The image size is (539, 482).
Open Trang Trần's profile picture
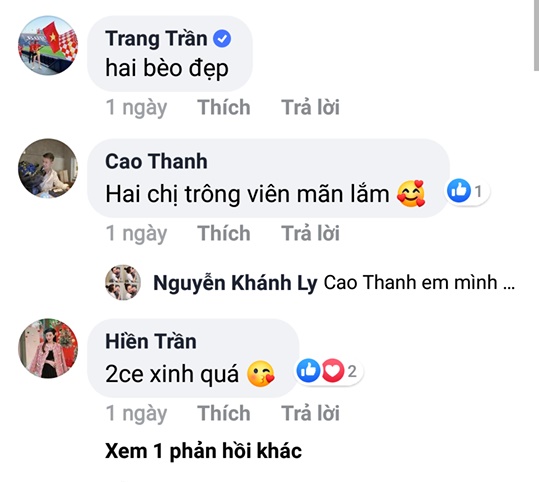[x=48, y=45]
